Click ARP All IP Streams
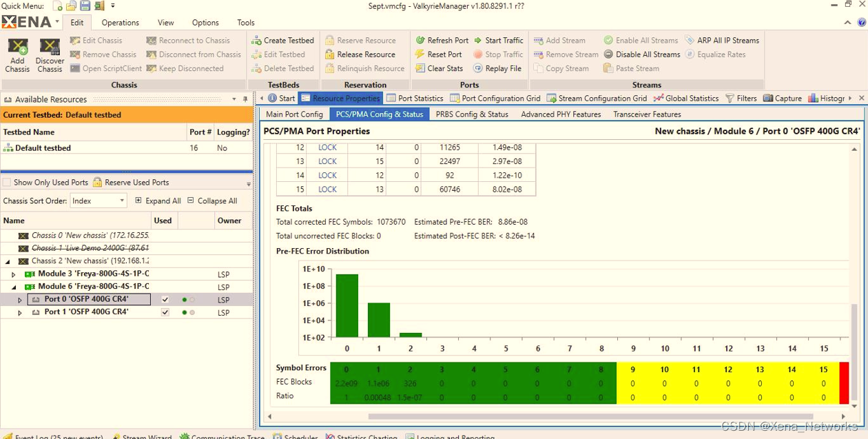 tap(722, 40)
